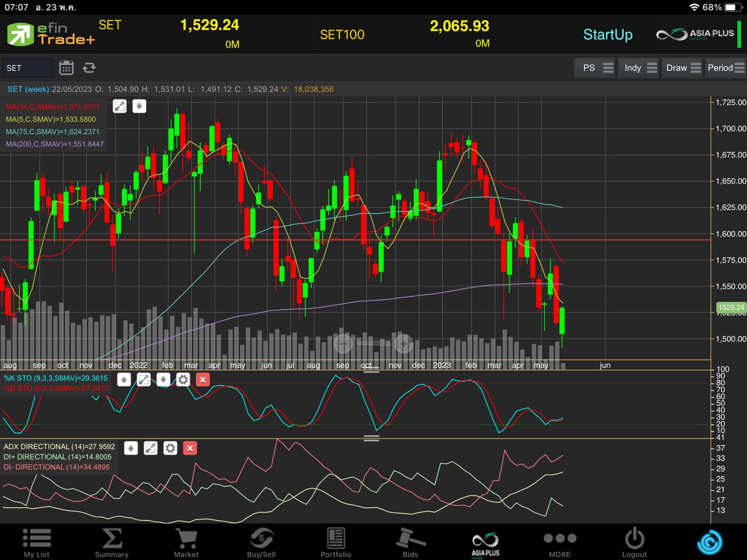This screenshot has height=560, width=747.
Task: Tap the %K STO legend label
Action: pos(56,378)
